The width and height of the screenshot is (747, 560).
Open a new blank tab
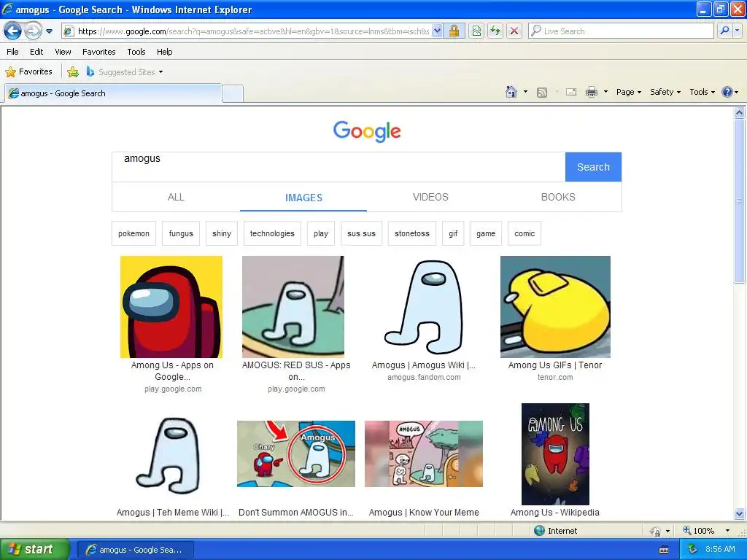pyautogui.click(x=233, y=94)
